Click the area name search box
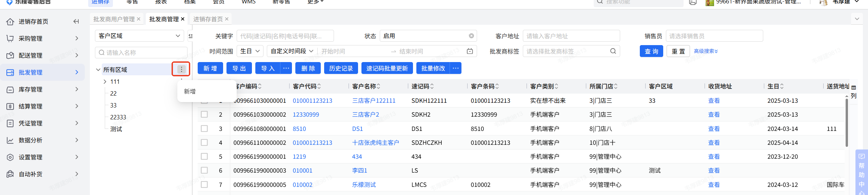Image resolution: width=868 pixels, height=195 pixels. pos(141,53)
